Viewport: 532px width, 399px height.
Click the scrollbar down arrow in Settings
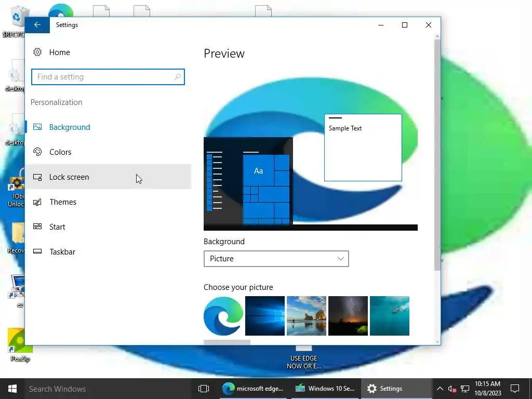click(x=437, y=341)
